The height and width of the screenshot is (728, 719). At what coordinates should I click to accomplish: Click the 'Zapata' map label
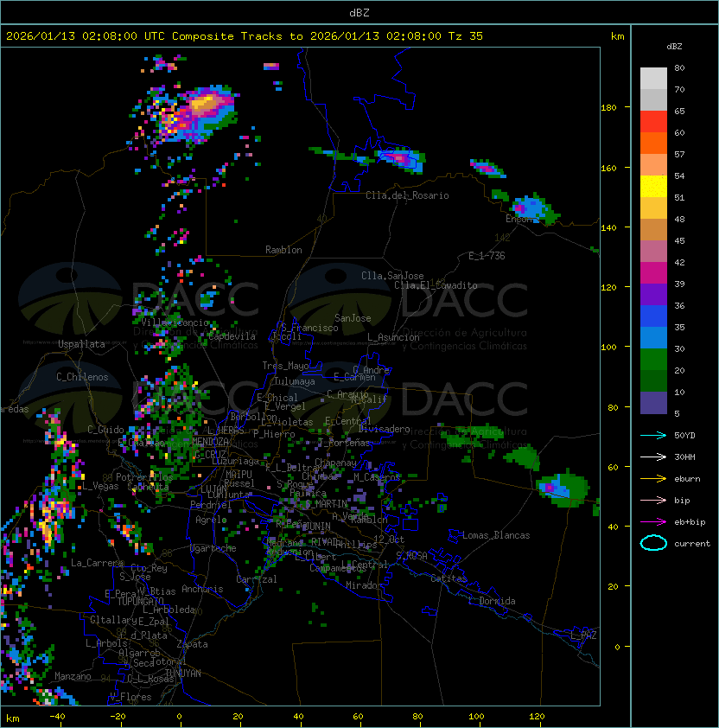pos(192,644)
